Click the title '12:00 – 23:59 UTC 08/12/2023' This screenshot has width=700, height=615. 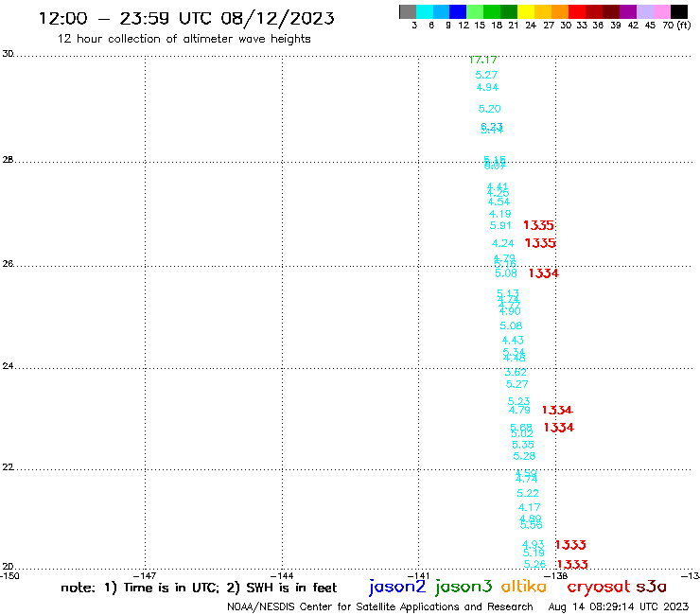click(186, 18)
